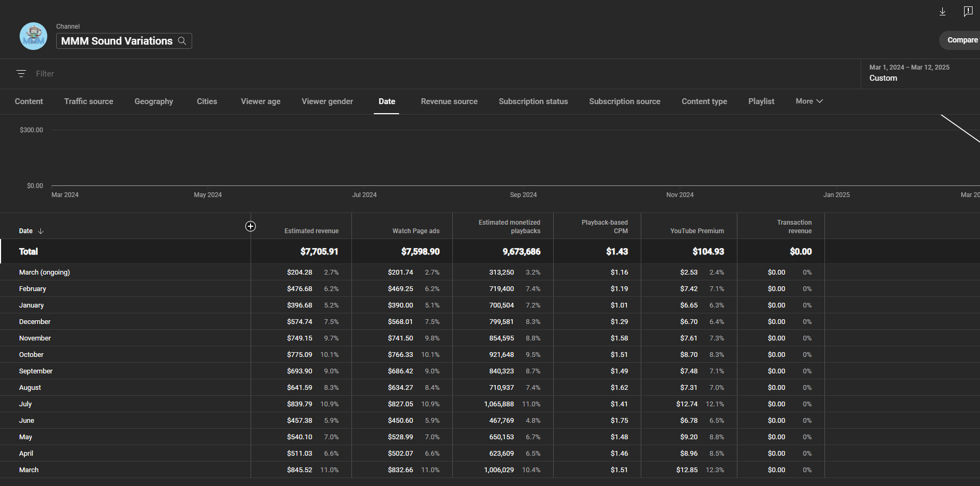Click the $300.00 chart axis label
This screenshot has width=980, height=486.
point(31,130)
